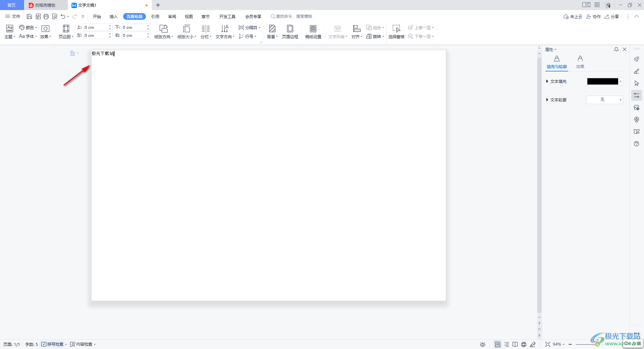Expand the Text Outline (文本轮廓) section
The width and height of the screenshot is (644, 349).
[x=547, y=100]
